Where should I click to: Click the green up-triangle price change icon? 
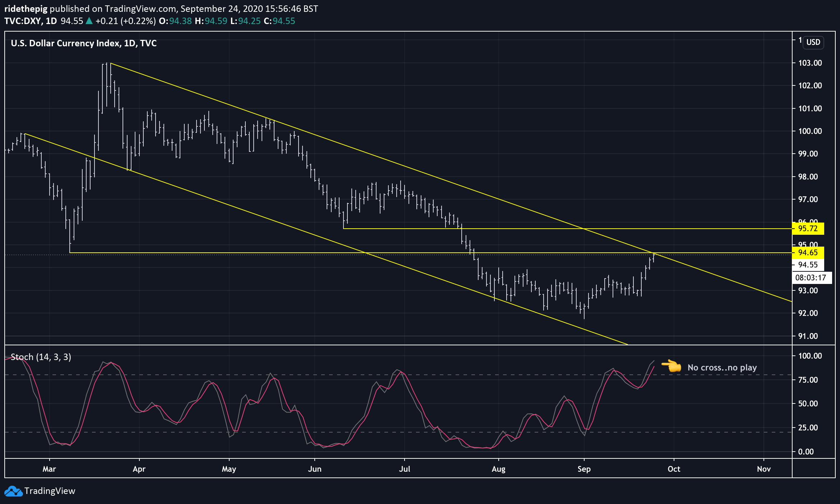pyautogui.click(x=89, y=21)
